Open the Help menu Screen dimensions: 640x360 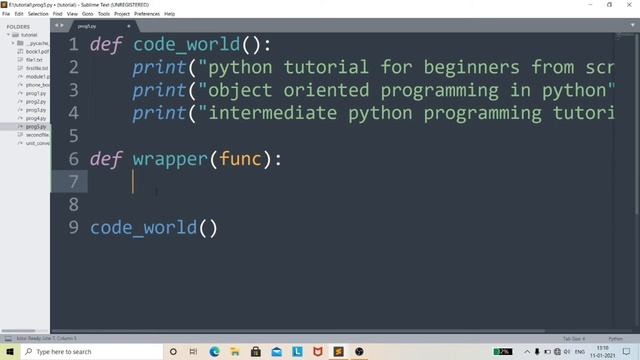coord(169,14)
